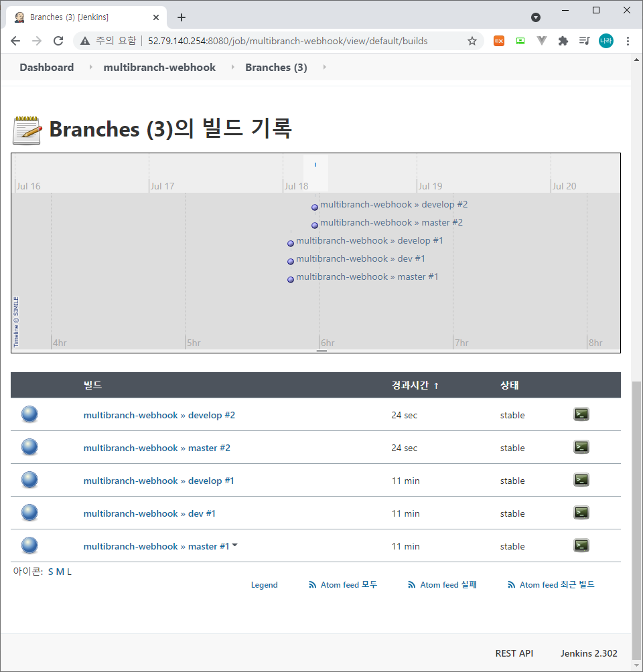Image resolution: width=643 pixels, height=672 pixels.
Task: Open the dev #1 build link in table
Action: 149,513
